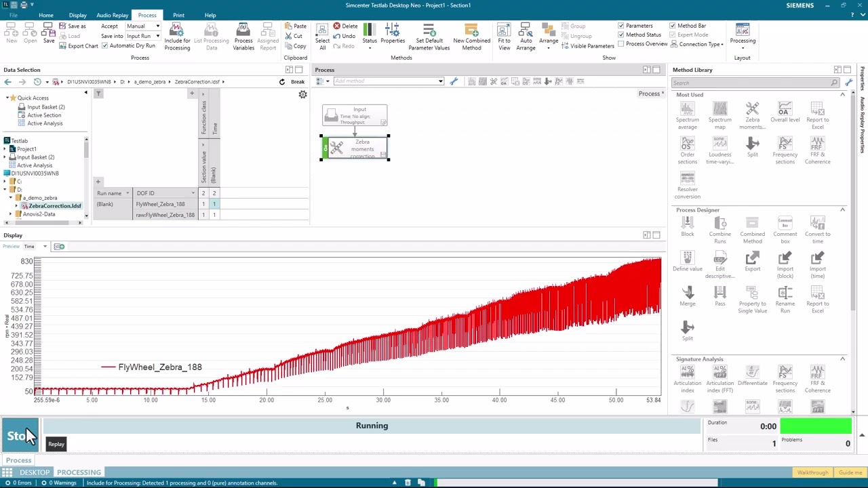Open the Run name column filter dropdown
Screen dimensions: 868x488
(127, 193)
